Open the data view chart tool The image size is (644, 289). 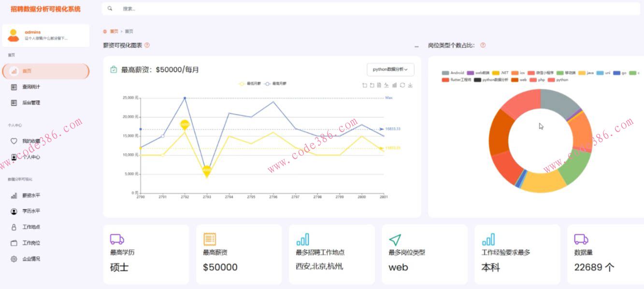tap(379, 85)
